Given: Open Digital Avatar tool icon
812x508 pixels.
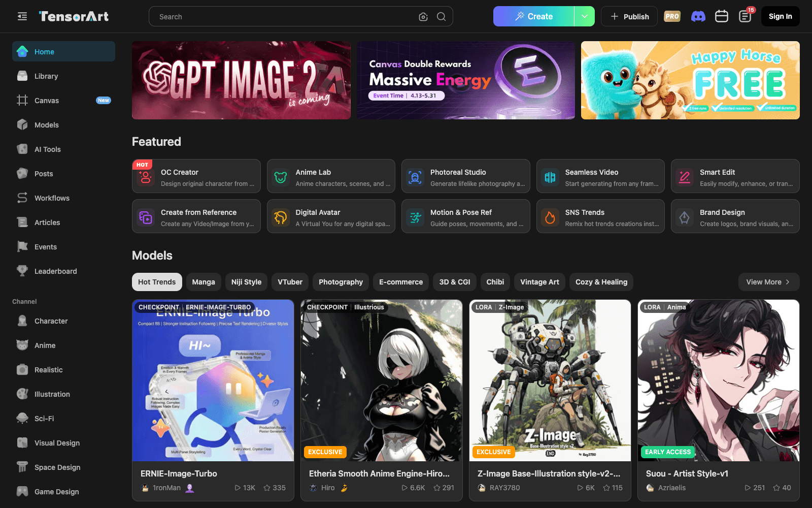Looking at the screenshot, I should 281,217.
